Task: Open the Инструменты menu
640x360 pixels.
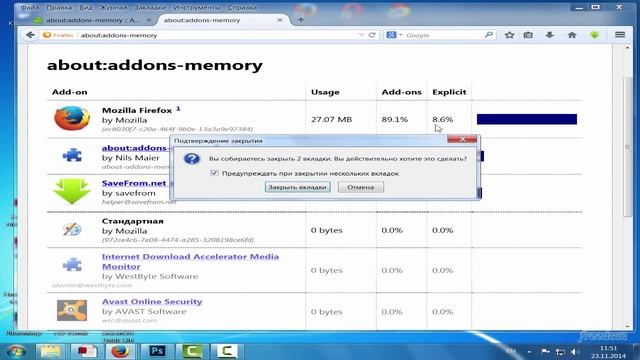Action: 196,7
